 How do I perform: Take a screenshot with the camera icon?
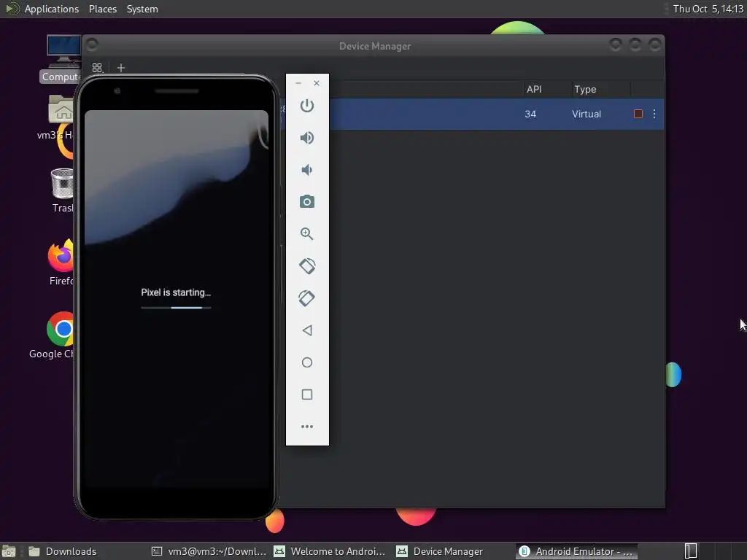pos(307,202)
